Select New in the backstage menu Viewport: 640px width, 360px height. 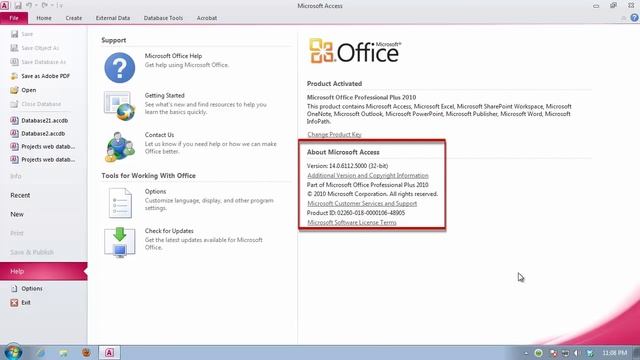pyautogui.click(x=17, y=214)
